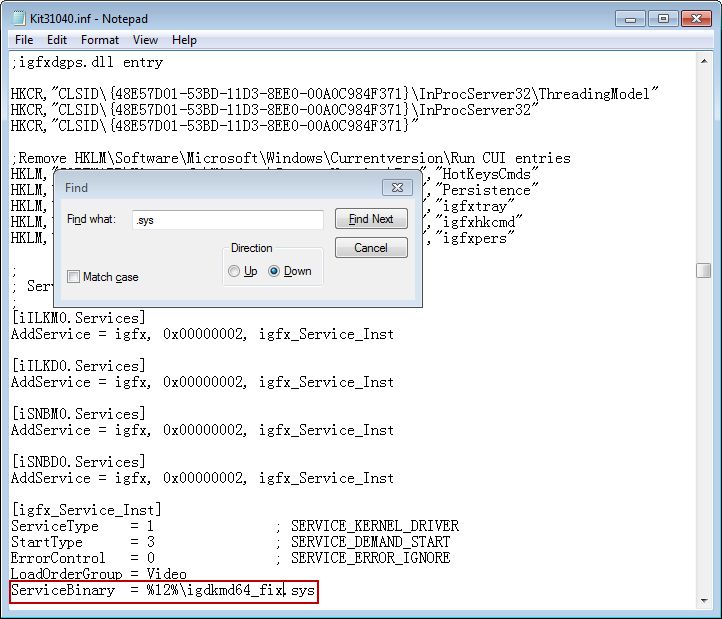722x619 pixels.
Task: Click the vertical scrollbar thumb
Action: click(704, 271)
